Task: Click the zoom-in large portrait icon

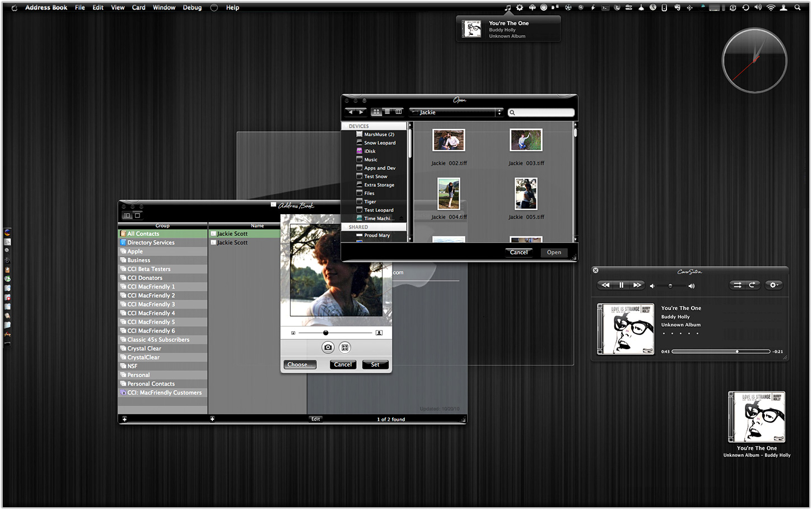Action: point(379,333)
